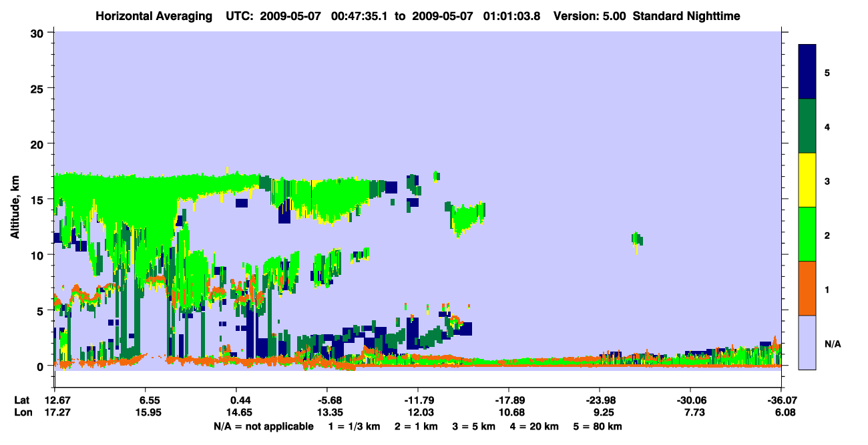Click the start time '00:47:35.1' in title
The image size is (868, 445).
(358, 15)
